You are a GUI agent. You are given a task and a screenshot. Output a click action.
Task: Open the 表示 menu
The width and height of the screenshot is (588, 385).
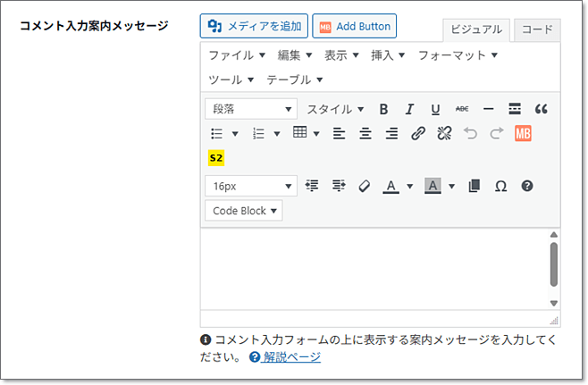[341, 55]
